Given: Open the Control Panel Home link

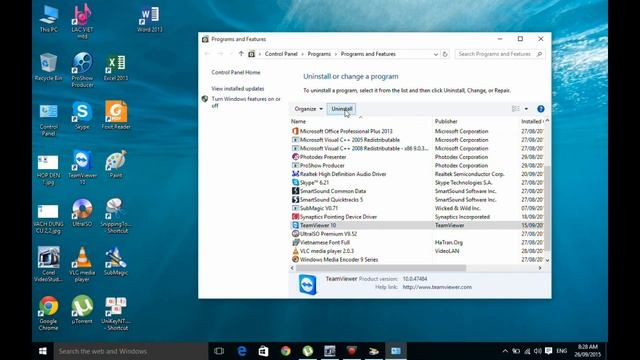Looking at the screenshot, I should pyautogui.click(x=236, y=72).
